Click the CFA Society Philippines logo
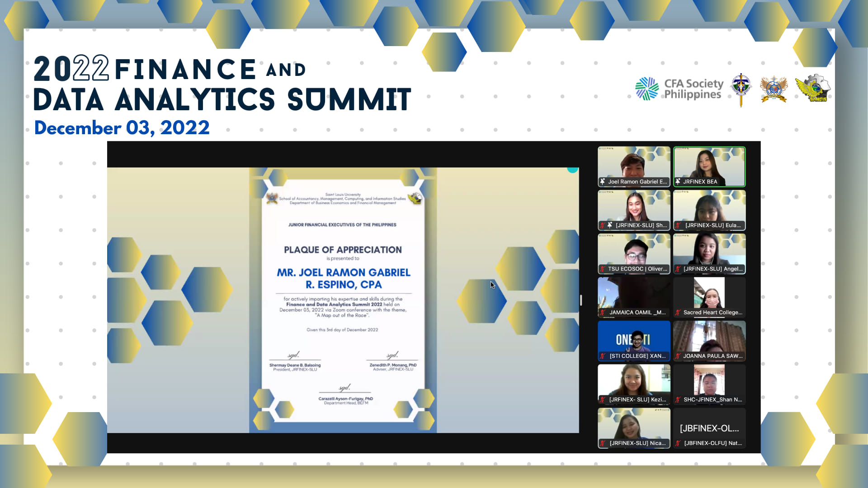Viewport: 868px width, 488px height. pos(679,89)
